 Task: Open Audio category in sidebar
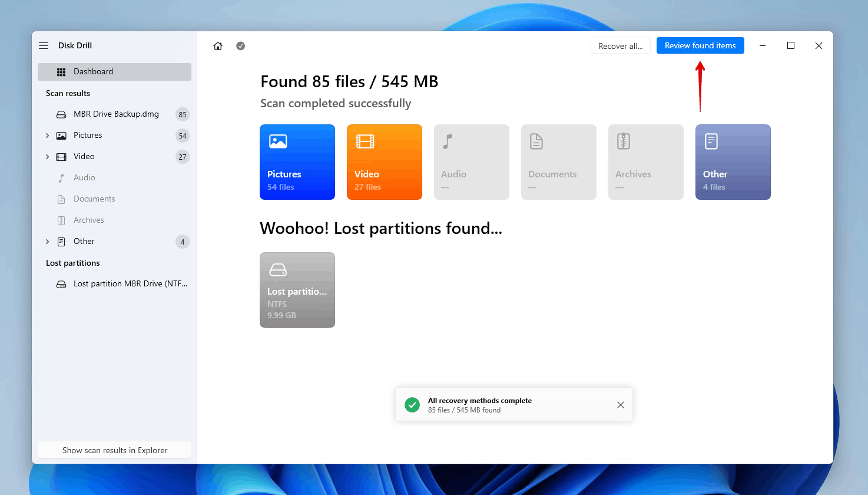click(114, 178)
